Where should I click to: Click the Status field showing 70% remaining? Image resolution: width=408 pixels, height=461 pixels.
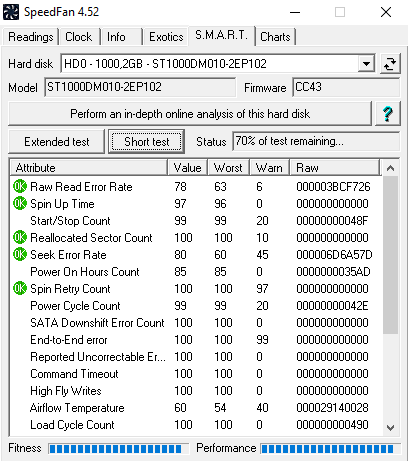pos(316,141)
